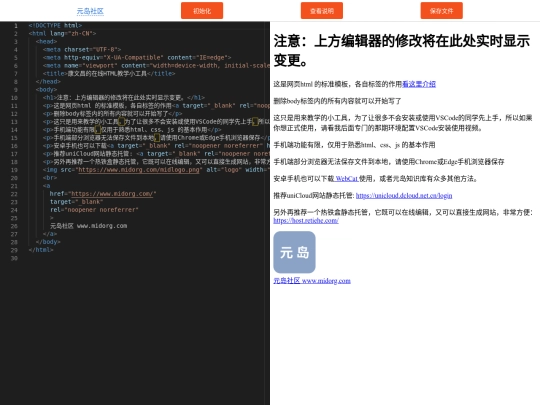Click line number 19 in the gutter
The height and width of the screenshot is (405, 540).
click(14, 170)
